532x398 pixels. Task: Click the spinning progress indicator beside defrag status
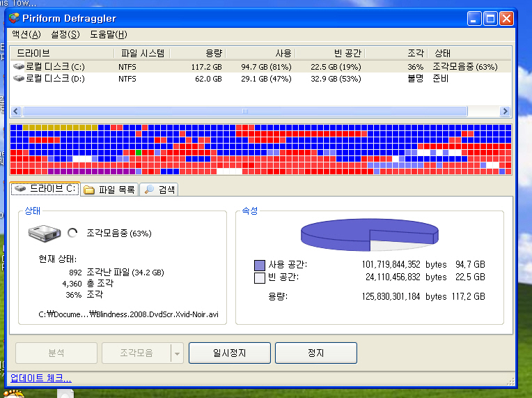(72, 233)
